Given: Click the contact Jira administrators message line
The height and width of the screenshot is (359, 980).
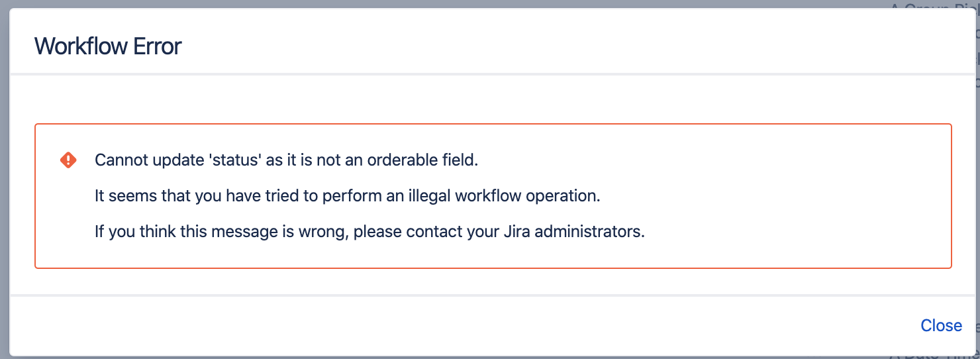Looking at the screenshot, I should [x=369, y=233].
